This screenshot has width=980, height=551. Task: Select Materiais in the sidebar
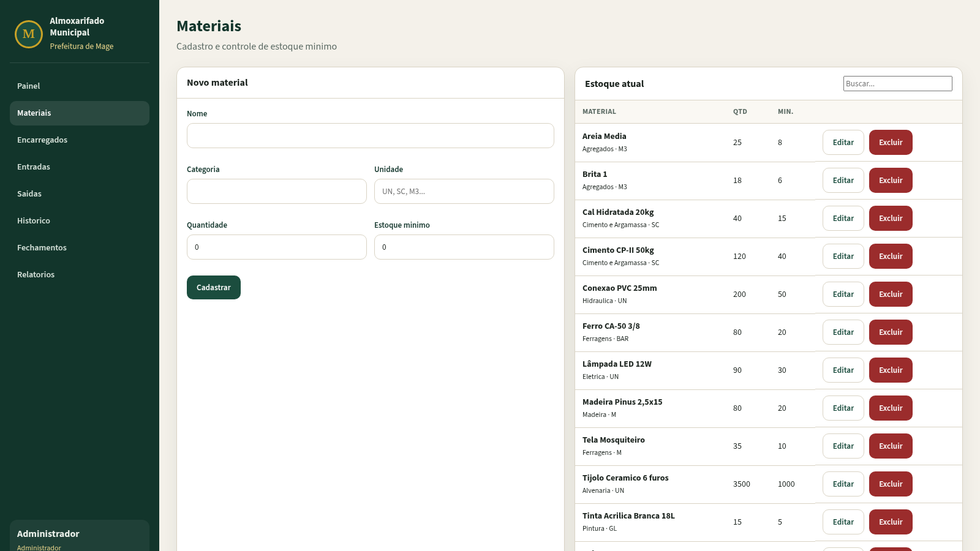pyautogui.click(x=80, y=113)
